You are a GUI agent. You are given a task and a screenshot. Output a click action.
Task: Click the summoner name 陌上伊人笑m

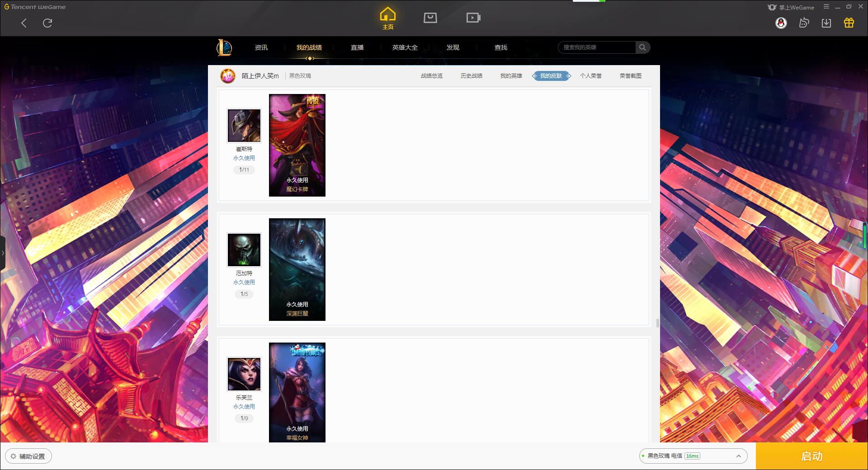260,76
